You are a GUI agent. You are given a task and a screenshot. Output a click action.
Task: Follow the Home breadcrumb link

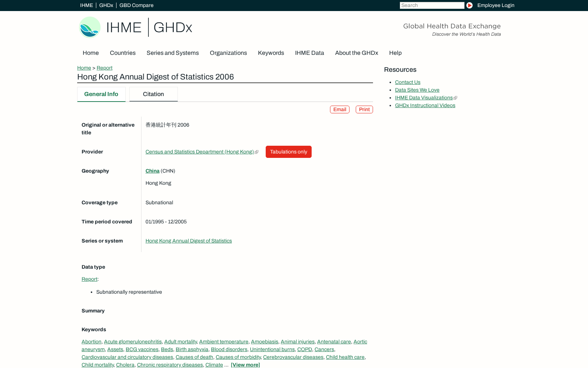[84, 68]
